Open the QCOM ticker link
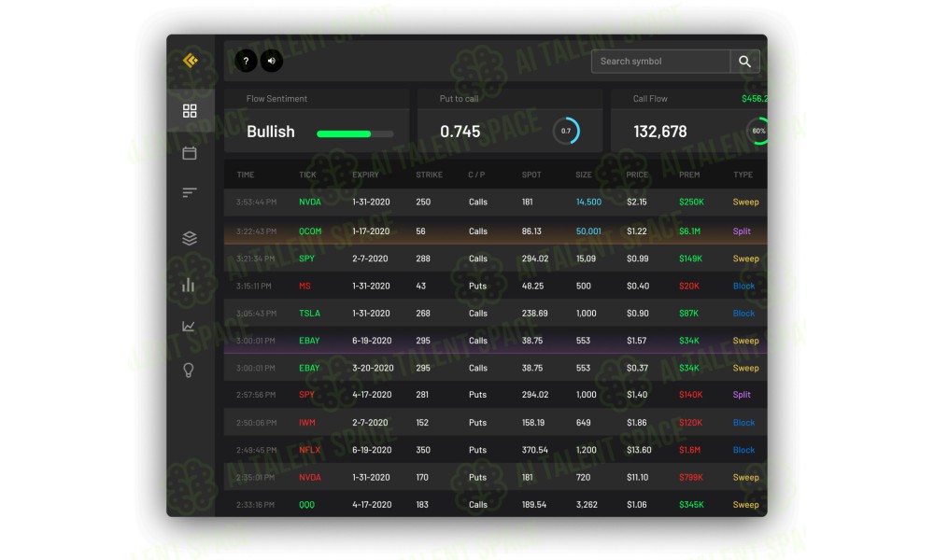This screenshot has height=560, width=934. pos(310,231)
